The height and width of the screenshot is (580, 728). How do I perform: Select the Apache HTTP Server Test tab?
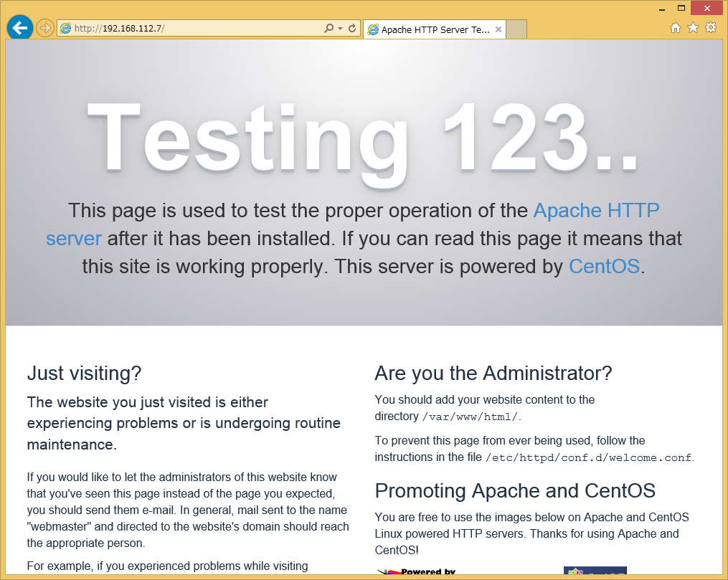tap(435, 29)
